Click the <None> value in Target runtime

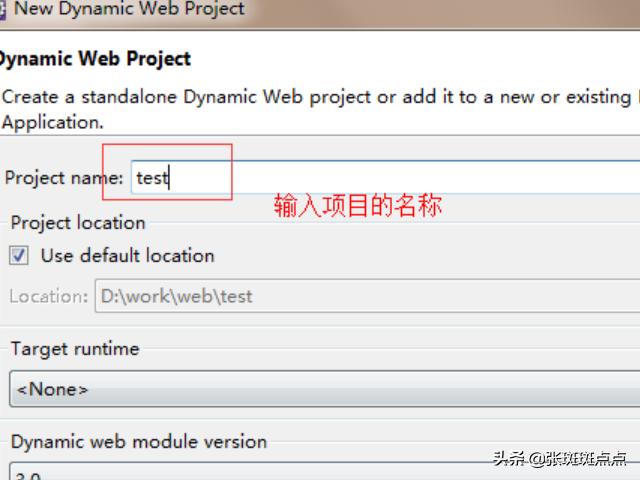pyautogui.click(x=52, y=389)
